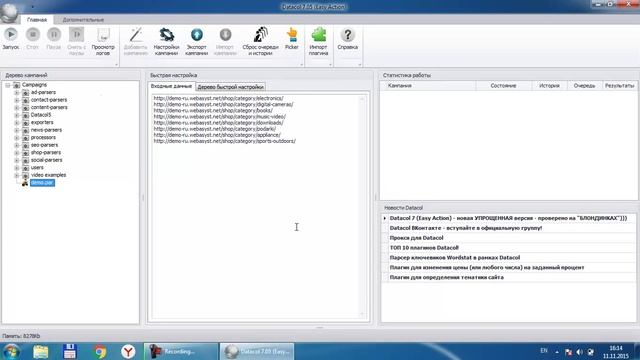Click the EN language indicator
This screenshot has width=640, height=360.
tap(544, 351)
